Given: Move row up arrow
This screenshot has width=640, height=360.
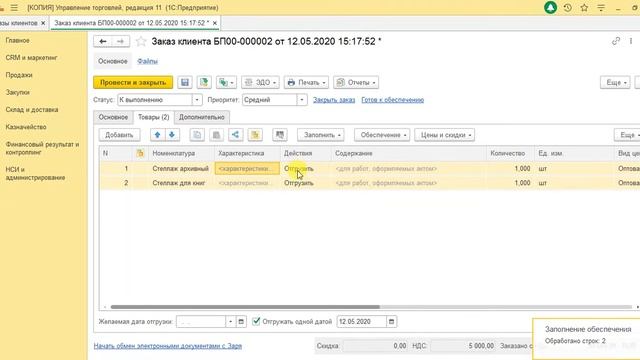Looking at the screenshot, I should pos(158,135).
